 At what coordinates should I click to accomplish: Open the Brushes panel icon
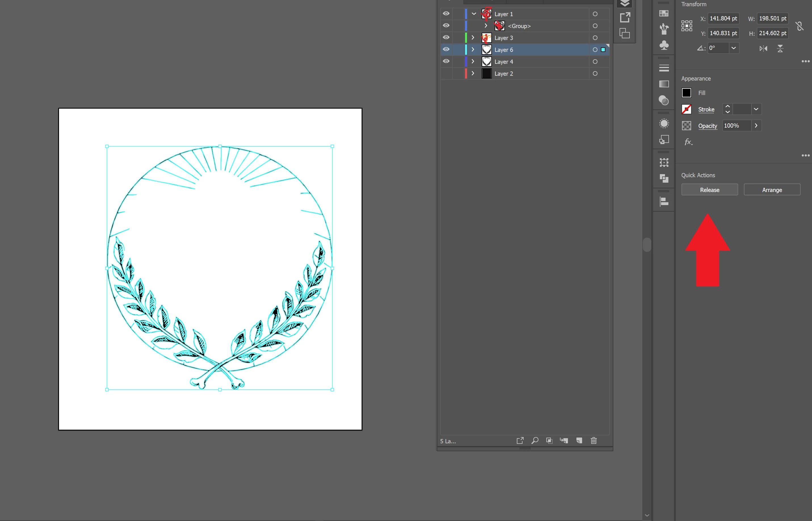(x=664, y=29)
